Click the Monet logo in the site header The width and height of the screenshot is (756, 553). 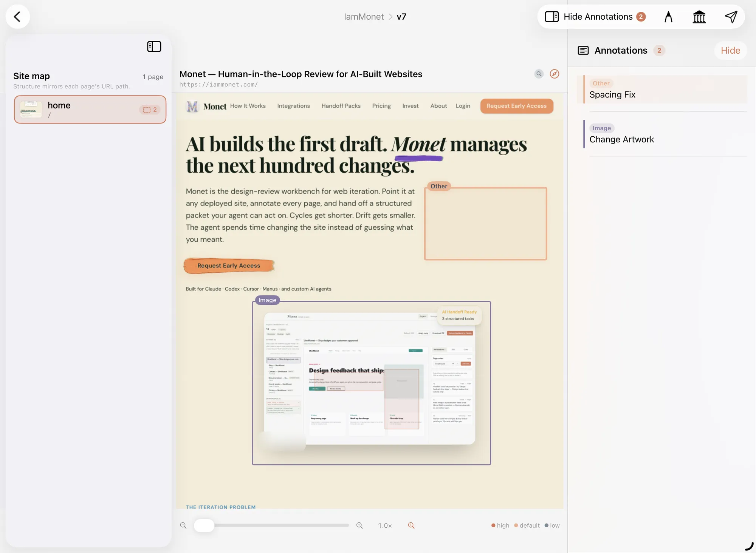207,107
